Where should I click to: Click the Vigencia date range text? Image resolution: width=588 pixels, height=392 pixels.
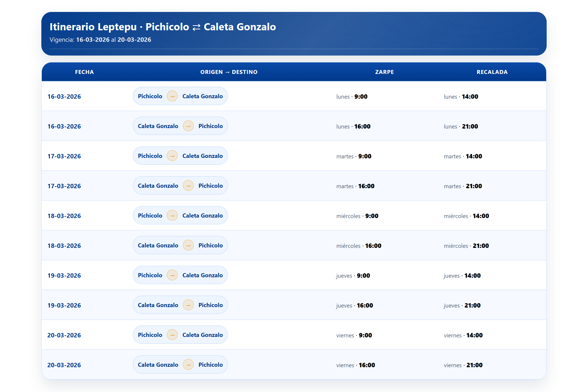tap(100, 40)
